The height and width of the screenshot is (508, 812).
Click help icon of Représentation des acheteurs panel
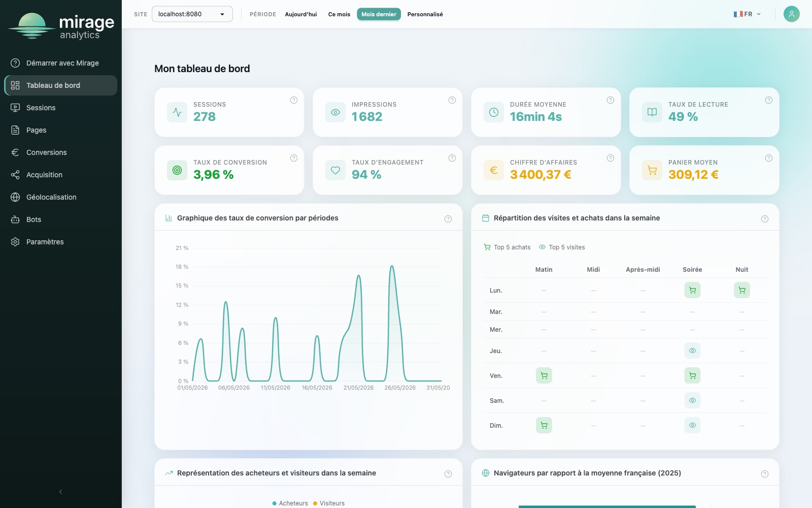[x=448, y=474]
